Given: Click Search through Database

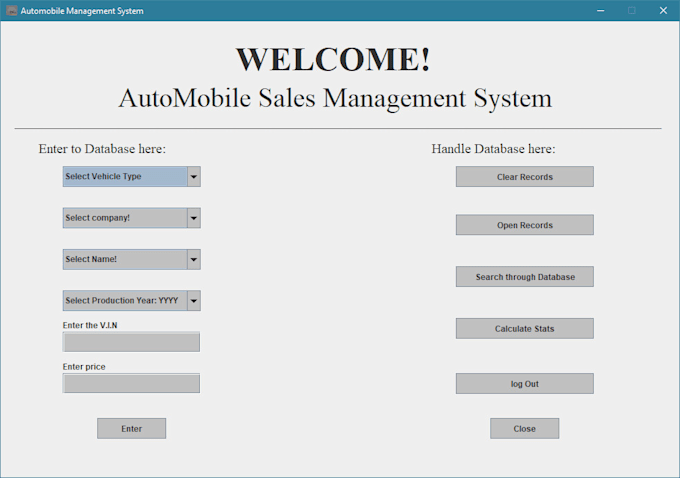Looking at the screenshot, I should coord(524,277).
